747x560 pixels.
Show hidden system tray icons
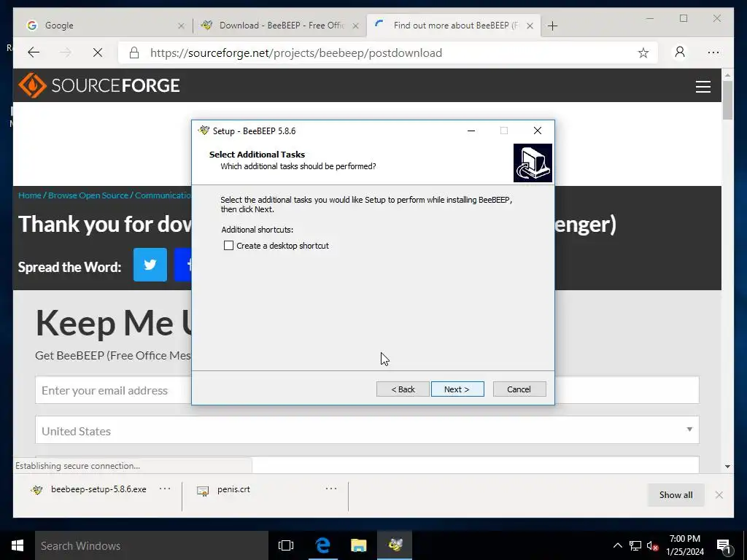(617, 545)
